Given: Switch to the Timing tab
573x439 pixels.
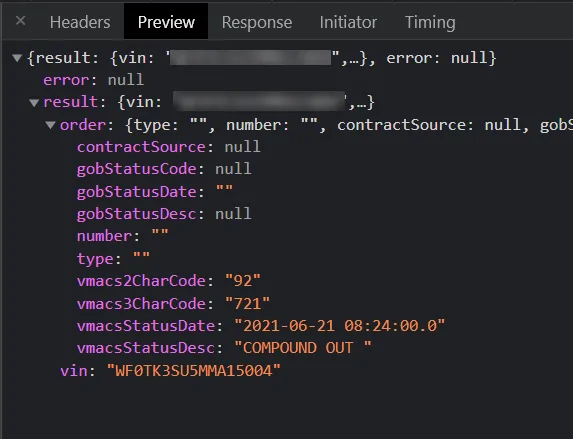Looking at the screenshot, I should [430, 22].
